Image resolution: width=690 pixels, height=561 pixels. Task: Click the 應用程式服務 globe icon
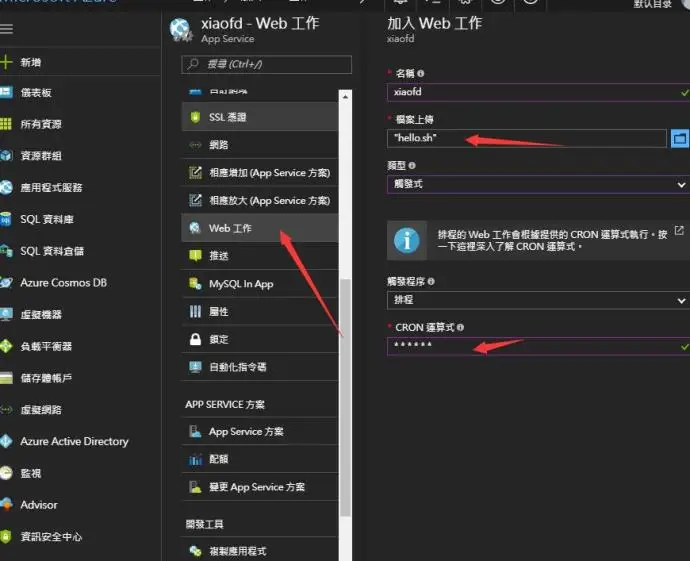[6, 187]
